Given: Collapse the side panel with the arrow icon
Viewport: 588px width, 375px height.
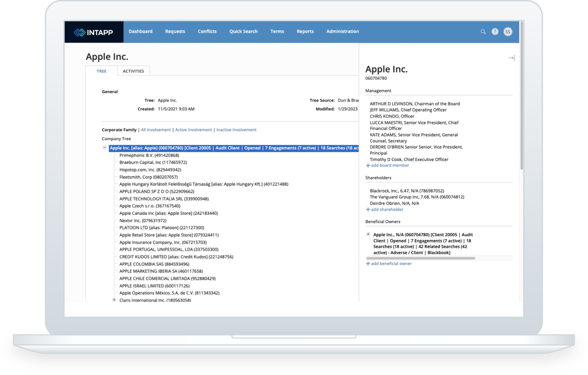Looking at the screenshot, I should coord(511,57).
